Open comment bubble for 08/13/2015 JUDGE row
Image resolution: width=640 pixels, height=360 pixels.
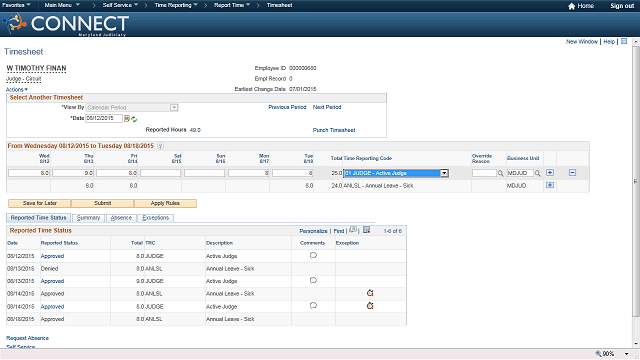[313, 280]
